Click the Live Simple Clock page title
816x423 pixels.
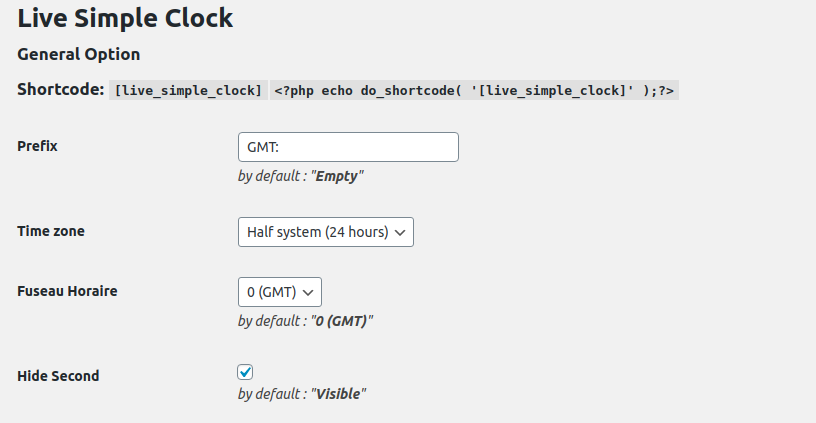click(x=125, y=18)
